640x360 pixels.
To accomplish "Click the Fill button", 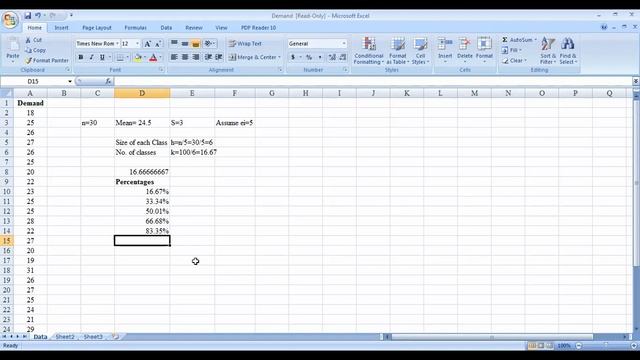I will pos(511,50).
